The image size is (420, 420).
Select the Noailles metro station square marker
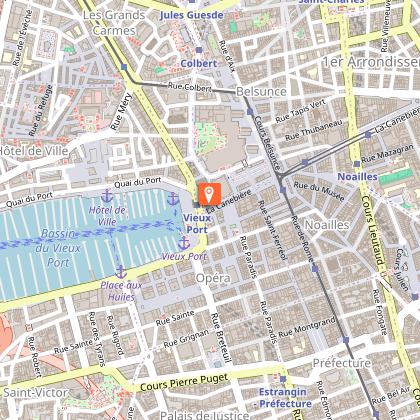click(357, 164)
